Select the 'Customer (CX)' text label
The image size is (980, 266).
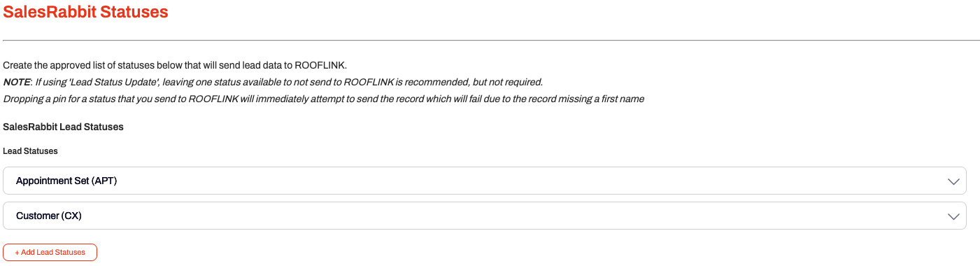tap(49, 216)
